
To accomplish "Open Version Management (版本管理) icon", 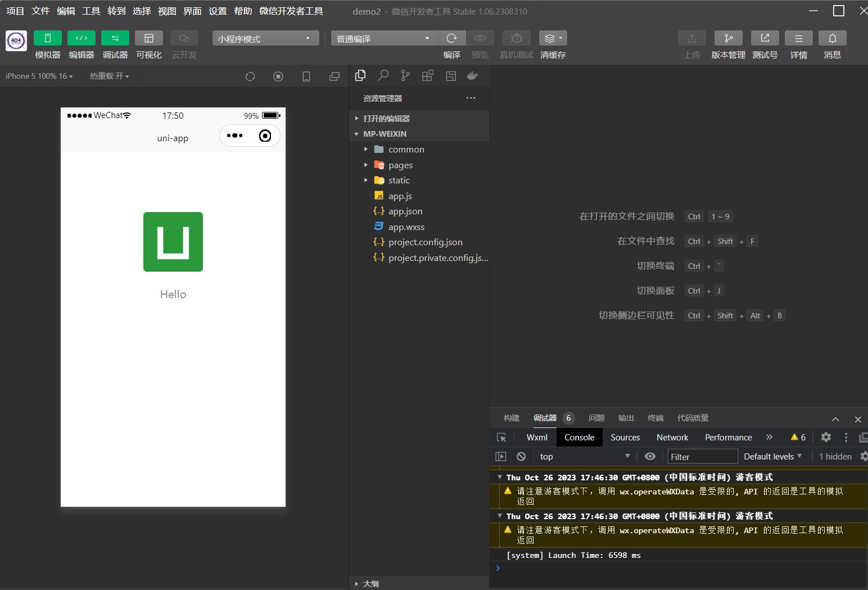I will click(728, 38).
